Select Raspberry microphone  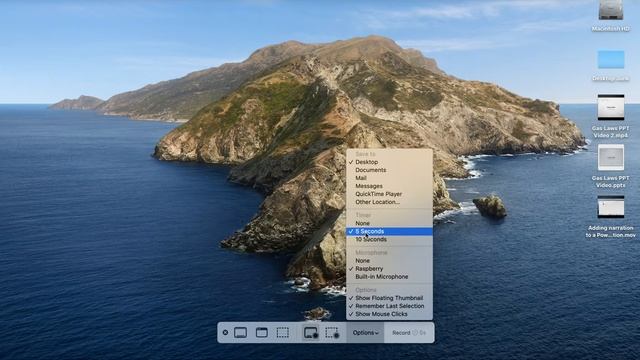pyautogui.click(x=389, y=269)
